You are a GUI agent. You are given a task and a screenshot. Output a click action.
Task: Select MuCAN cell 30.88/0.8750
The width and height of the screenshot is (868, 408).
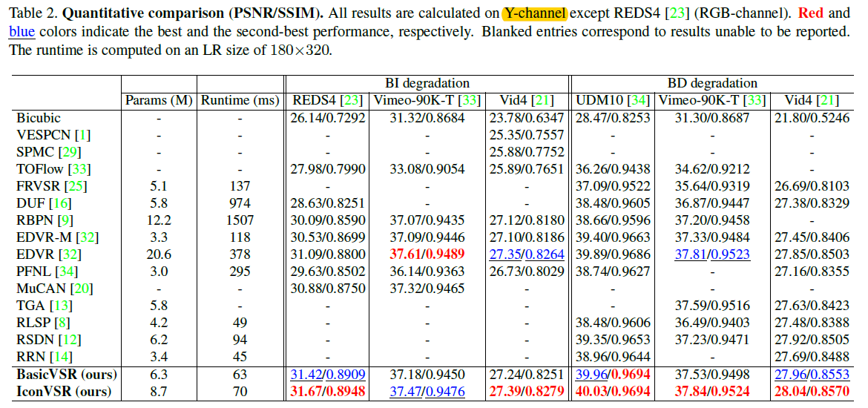(328, 289)
